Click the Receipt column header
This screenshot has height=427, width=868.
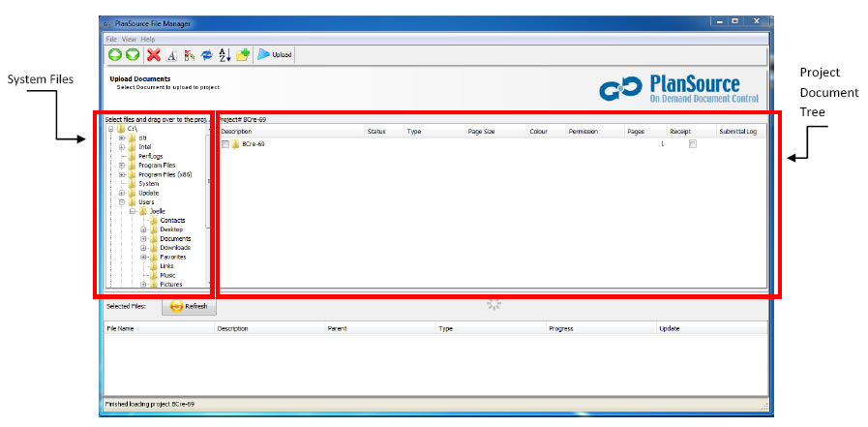(691, 132)
